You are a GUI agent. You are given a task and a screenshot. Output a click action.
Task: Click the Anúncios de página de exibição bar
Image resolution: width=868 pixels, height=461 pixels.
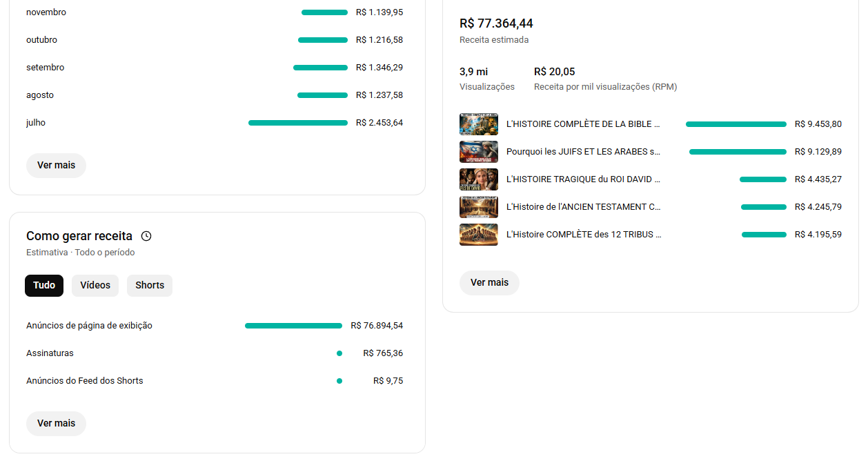[293, 326]
